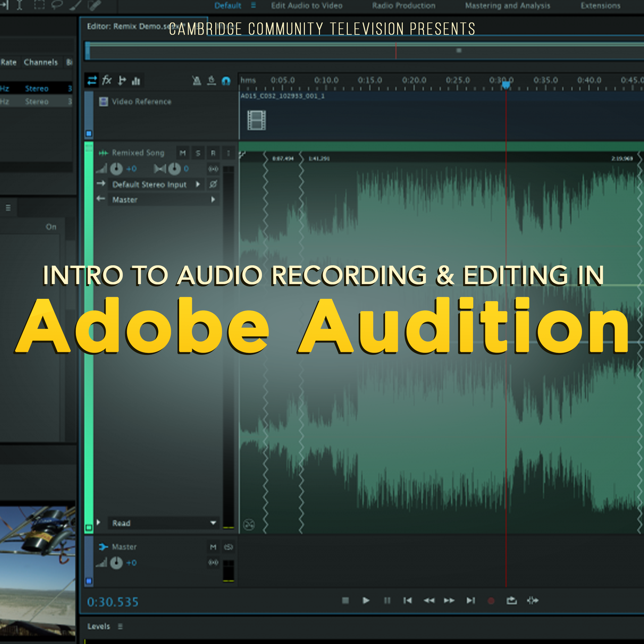Show the Effects (fx) track view
The image size is (644, 644).
point(107,80)
